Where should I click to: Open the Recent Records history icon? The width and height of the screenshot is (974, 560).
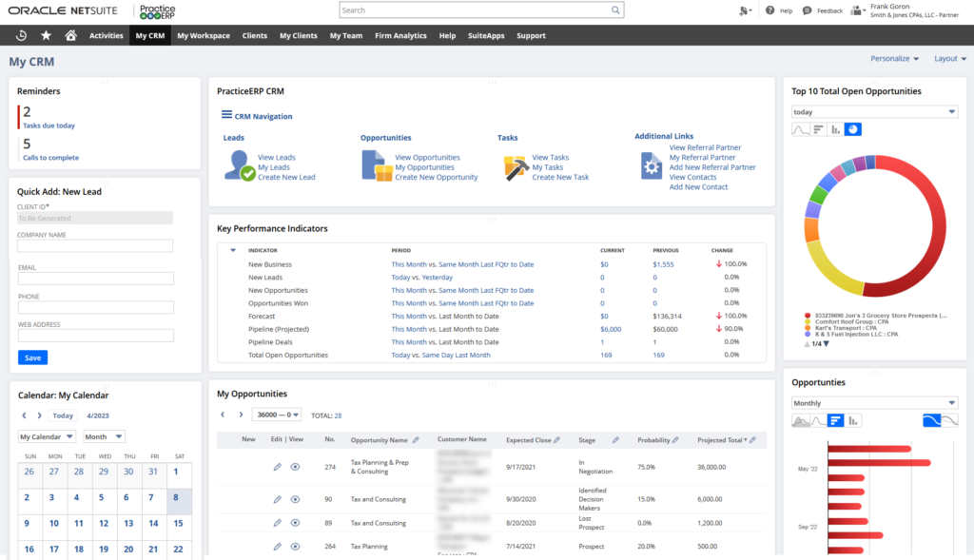coord(21,35)
